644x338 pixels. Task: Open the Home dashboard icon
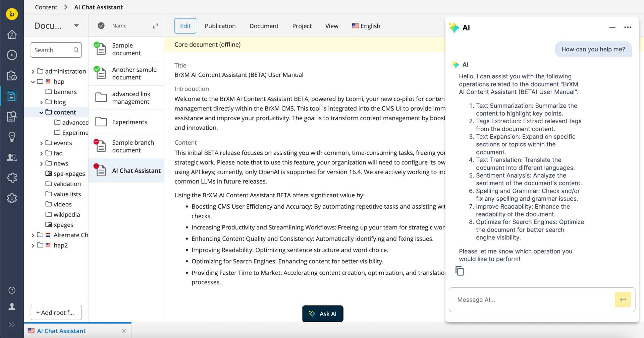coord(12,35)
